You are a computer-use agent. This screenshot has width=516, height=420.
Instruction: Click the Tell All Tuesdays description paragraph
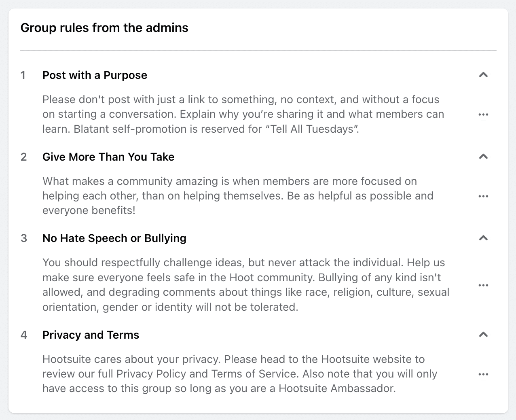pos(243,114)
